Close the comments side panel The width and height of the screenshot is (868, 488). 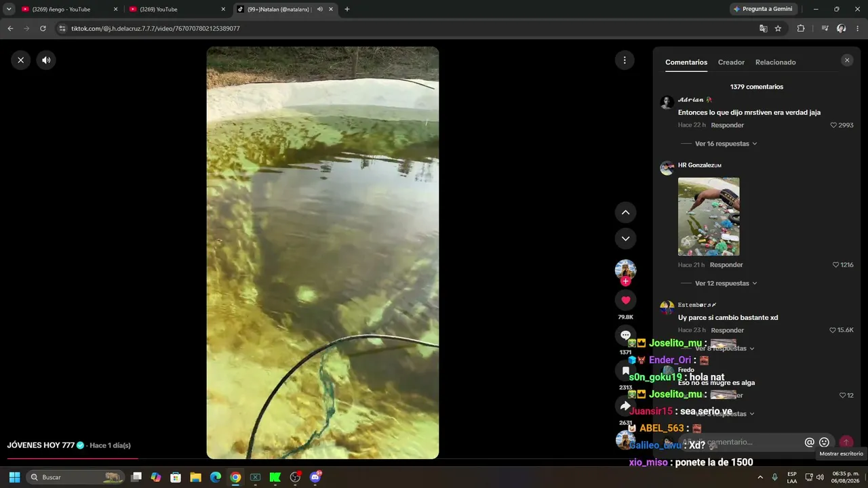(x=847, y=60)
